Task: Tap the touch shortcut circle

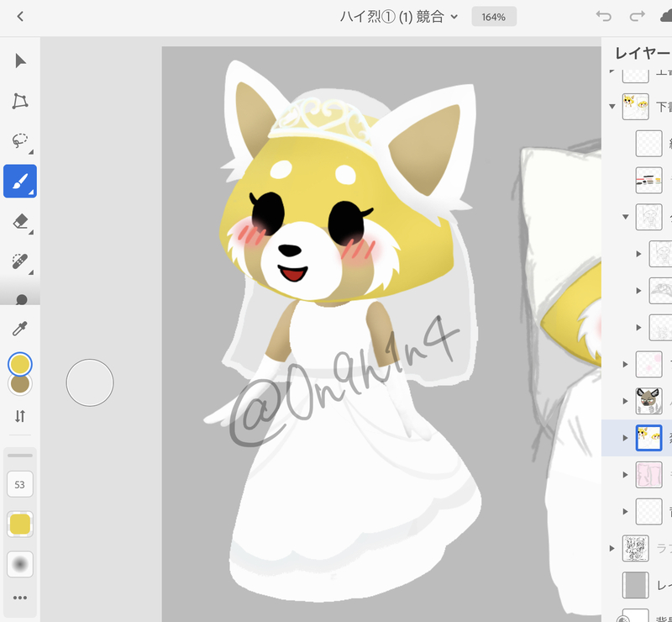Action: coord(90,382)
